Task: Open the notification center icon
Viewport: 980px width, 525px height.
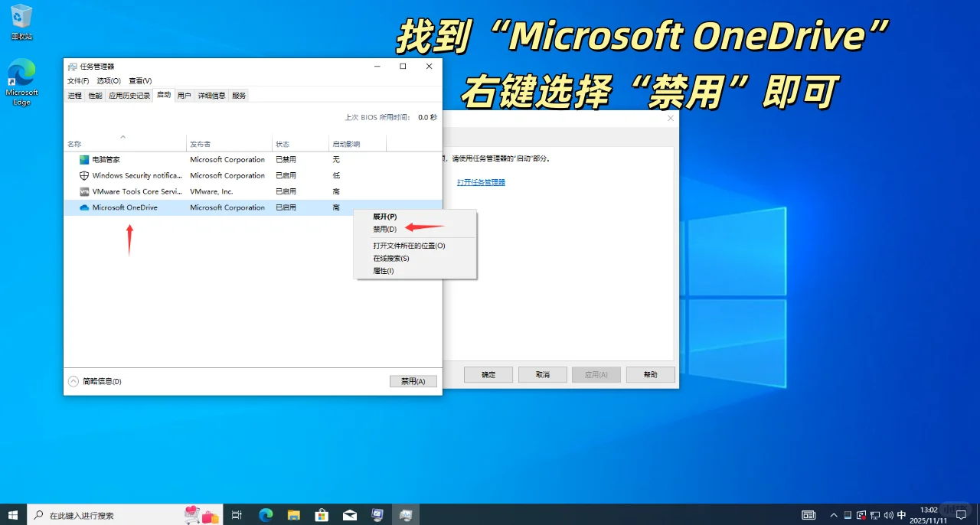Action: click(x=962, y=515)
